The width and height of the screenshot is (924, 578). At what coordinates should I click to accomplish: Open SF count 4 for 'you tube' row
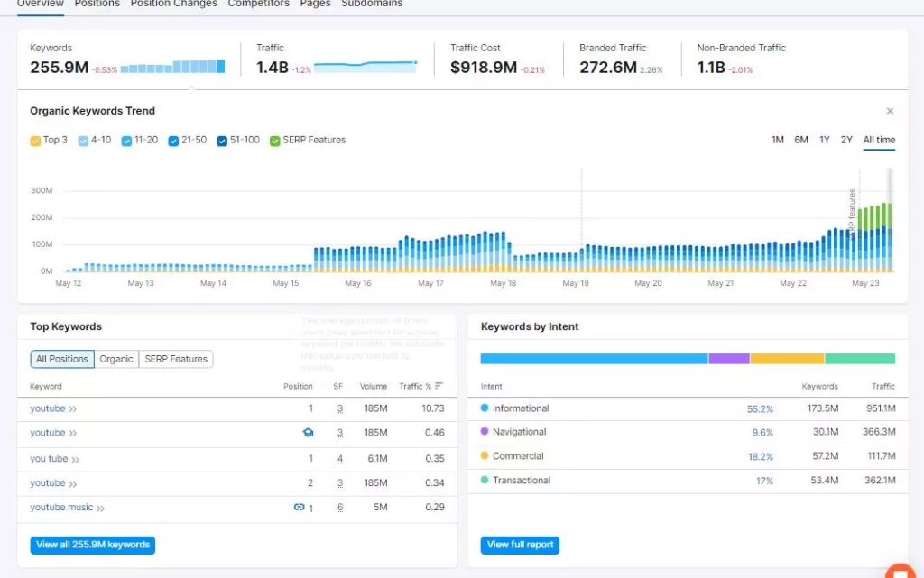tap(339, 458)
